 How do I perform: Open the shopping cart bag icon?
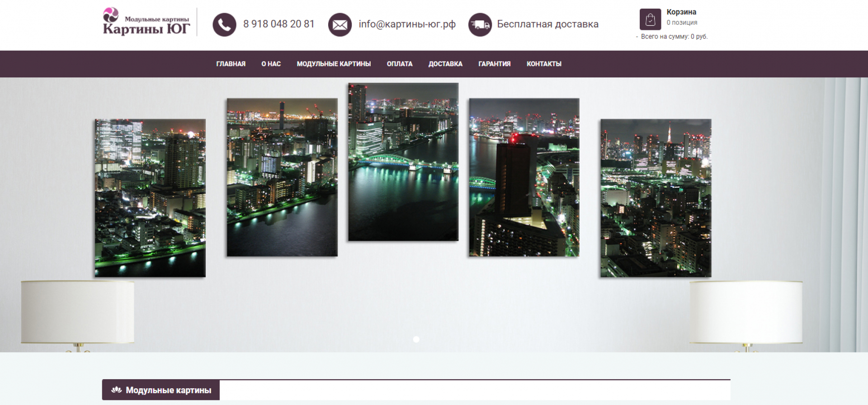tap(650, 19)
